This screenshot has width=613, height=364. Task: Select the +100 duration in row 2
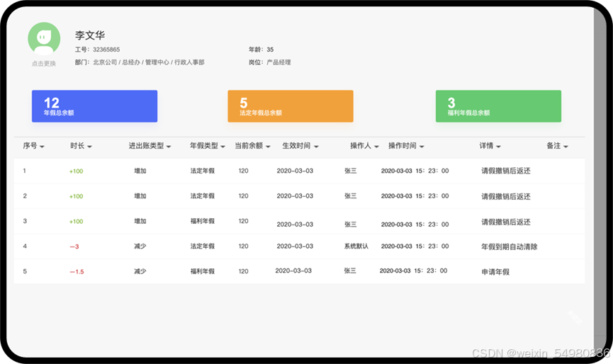[77, 196]
